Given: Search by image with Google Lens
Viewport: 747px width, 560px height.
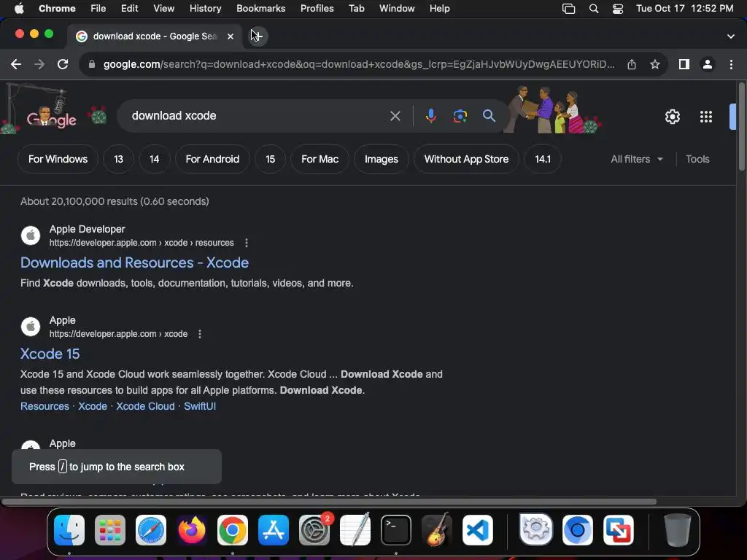Looking at the screenshot, I should tap(460, 116).
